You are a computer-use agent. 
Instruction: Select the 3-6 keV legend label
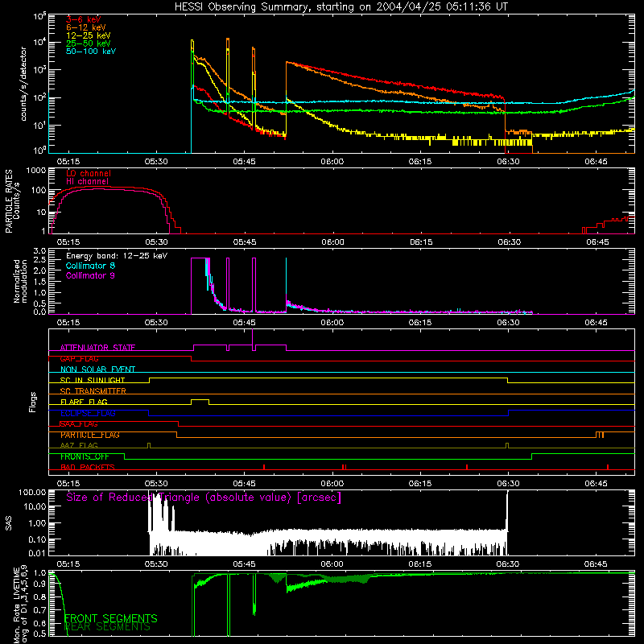click(x=84, y=19)
